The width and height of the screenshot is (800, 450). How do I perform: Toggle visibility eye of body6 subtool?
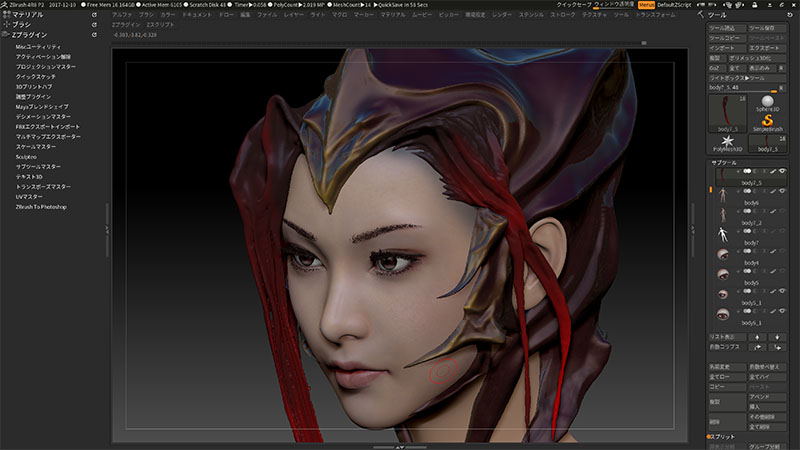click(x=782, y=191)
